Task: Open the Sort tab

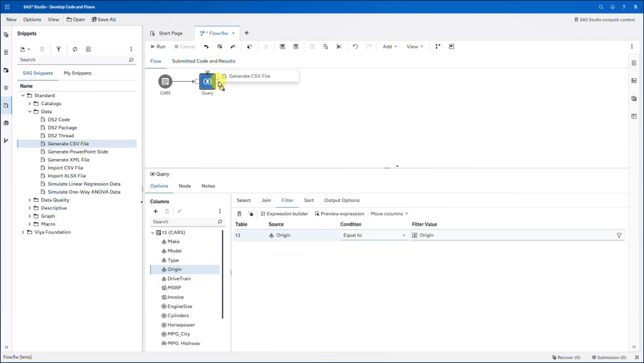Action: tap(309, 200)
